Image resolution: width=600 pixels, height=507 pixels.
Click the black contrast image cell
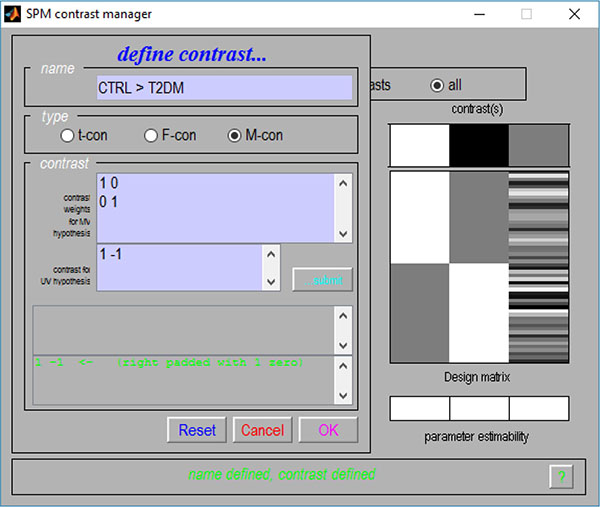pos(479,145)
